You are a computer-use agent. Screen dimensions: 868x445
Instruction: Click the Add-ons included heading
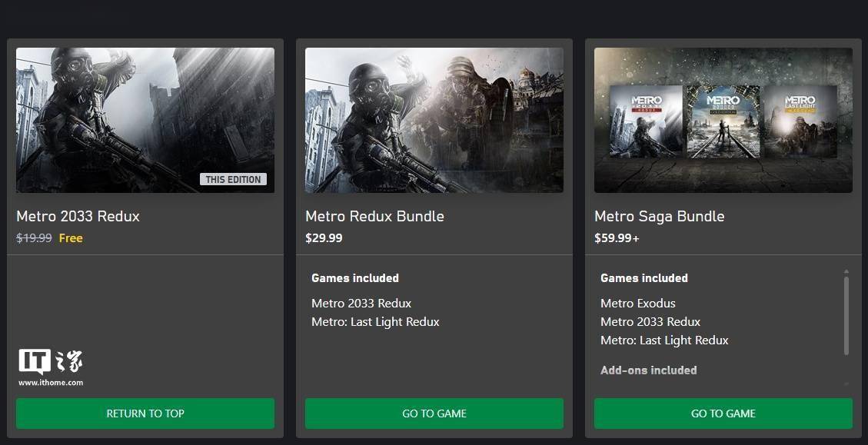pyautogui.click(x=648, y=370)
